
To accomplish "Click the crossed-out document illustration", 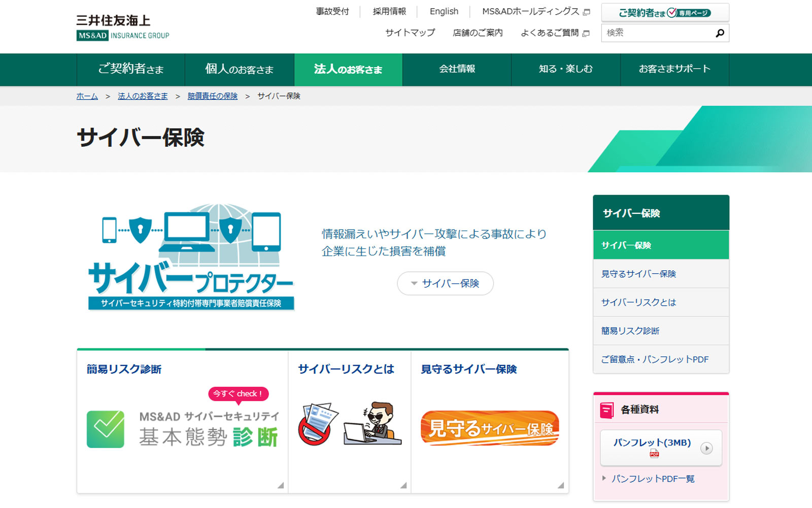I will (318, 424).
